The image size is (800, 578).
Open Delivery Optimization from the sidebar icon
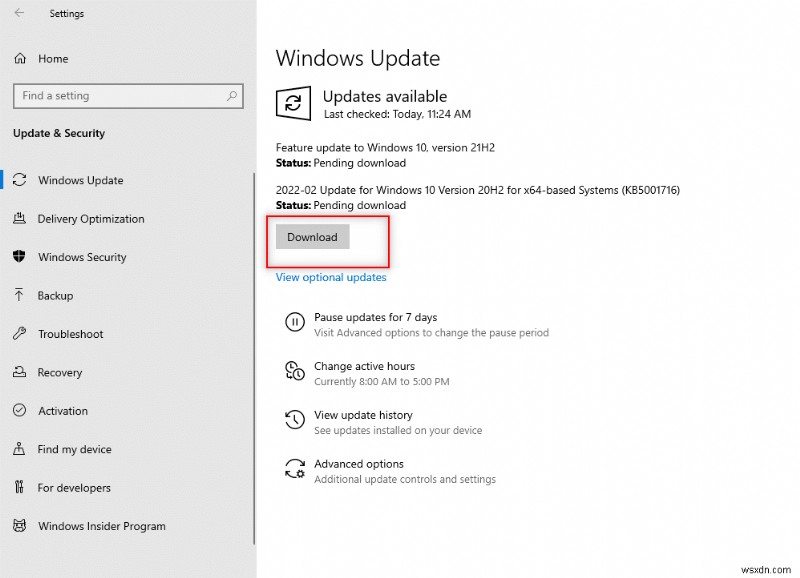(21, 219)
